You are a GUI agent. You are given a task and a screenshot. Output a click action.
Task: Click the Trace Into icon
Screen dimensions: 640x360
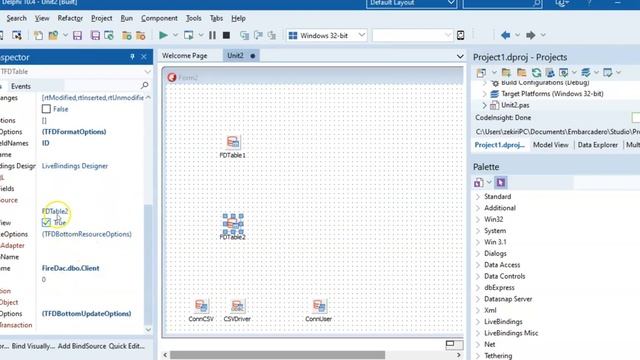tap(244, 36)
